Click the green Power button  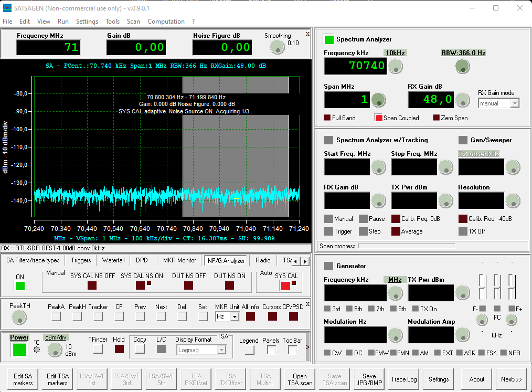(x=19, y=349)
